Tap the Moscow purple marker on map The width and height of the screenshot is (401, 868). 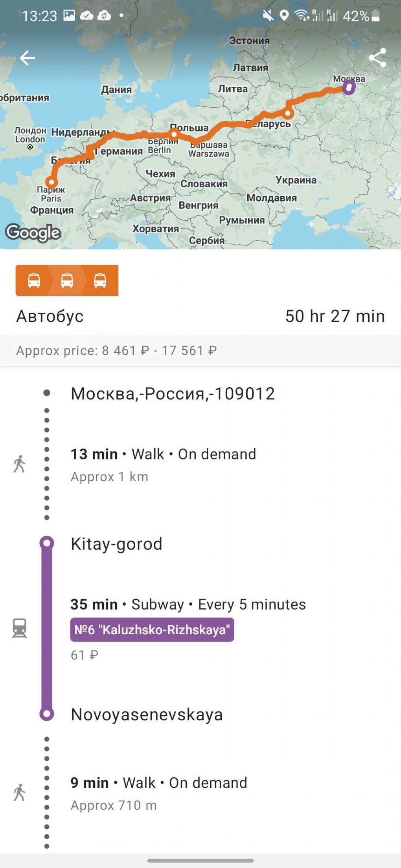tap(349, 87)
